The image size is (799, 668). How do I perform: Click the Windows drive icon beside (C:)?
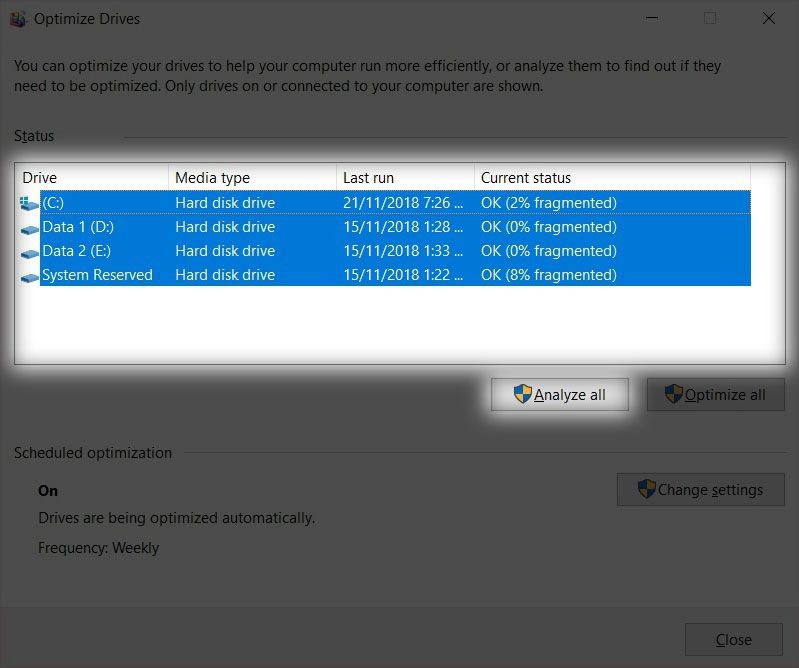[29, 203]
